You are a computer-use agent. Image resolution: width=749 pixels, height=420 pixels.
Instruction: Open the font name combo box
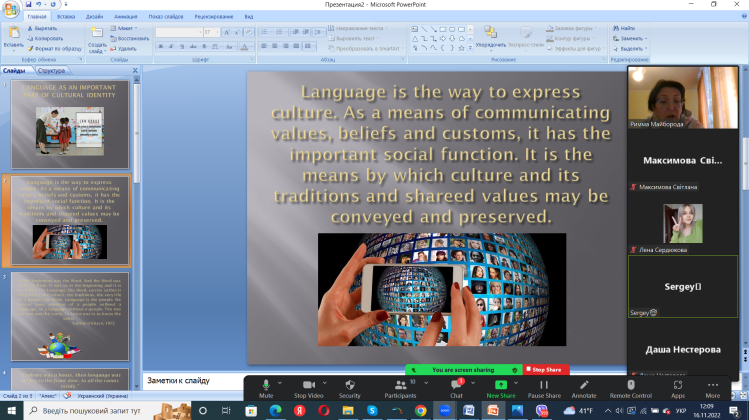coord(179,32)
